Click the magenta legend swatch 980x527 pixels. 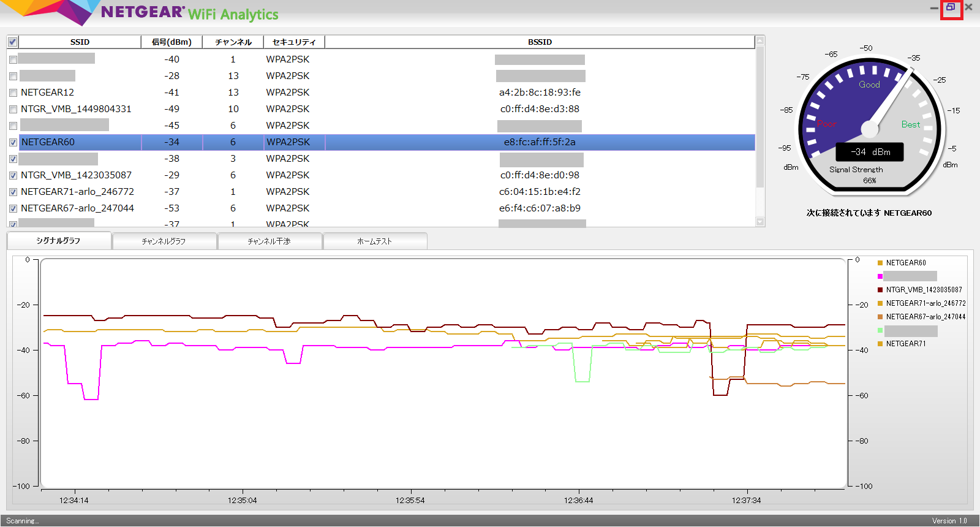click(880, 276)
